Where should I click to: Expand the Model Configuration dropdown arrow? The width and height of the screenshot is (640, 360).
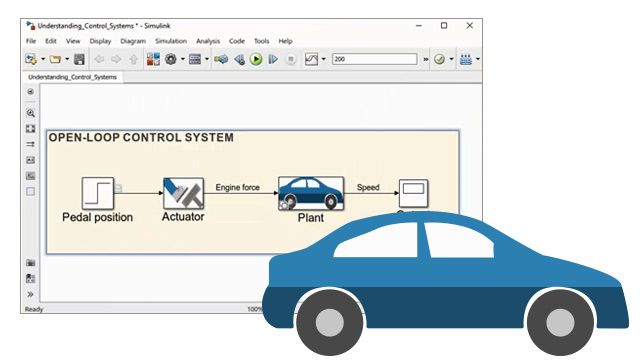[182, 59]
